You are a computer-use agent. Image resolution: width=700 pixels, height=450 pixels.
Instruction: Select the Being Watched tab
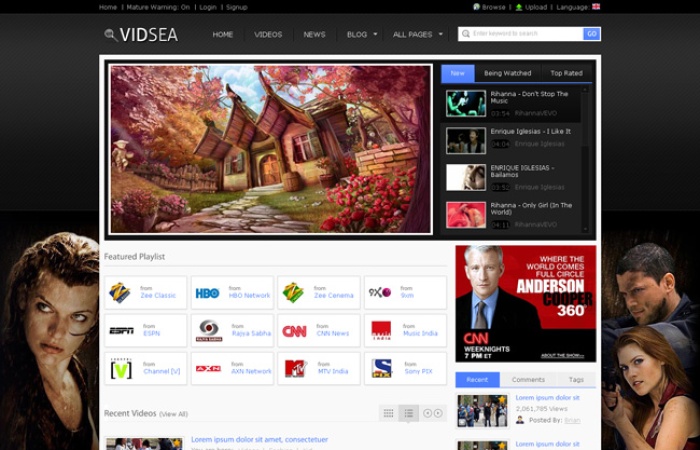coord(508,73)
